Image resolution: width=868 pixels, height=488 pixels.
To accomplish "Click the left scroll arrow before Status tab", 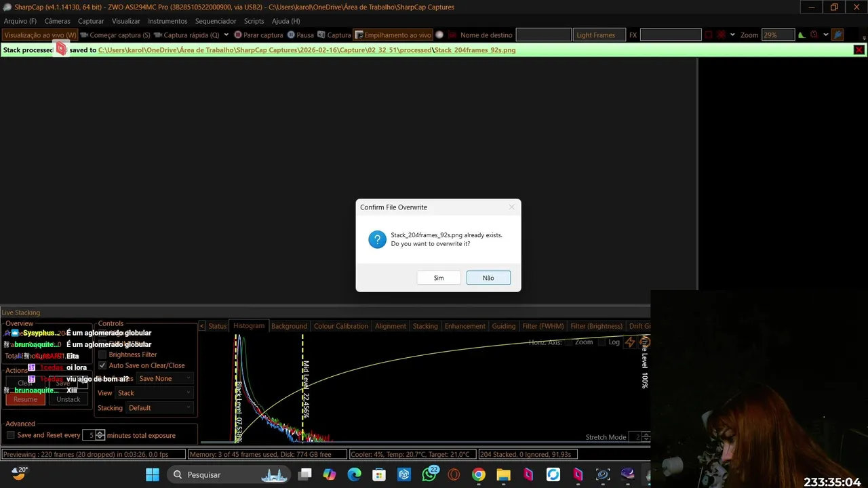I will click(x=201, y=326).
